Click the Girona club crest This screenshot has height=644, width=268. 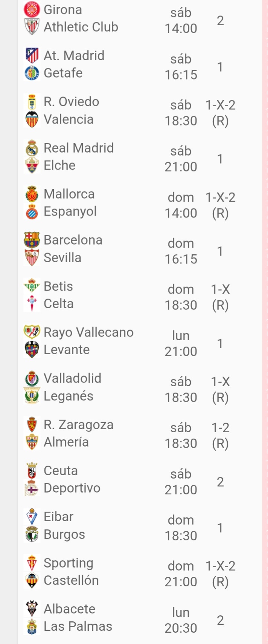pos(32,9)
